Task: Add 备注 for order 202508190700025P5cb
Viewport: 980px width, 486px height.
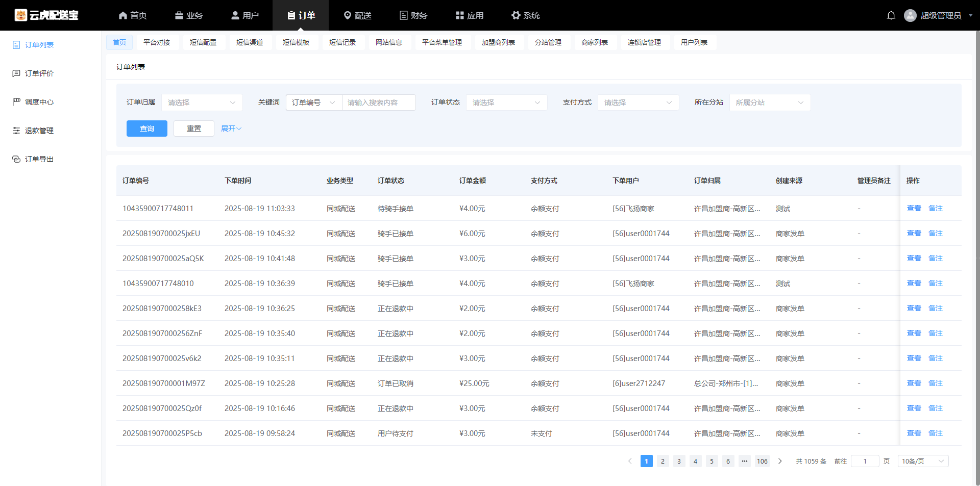Action: pyautogui.click(x=935, y=433)
